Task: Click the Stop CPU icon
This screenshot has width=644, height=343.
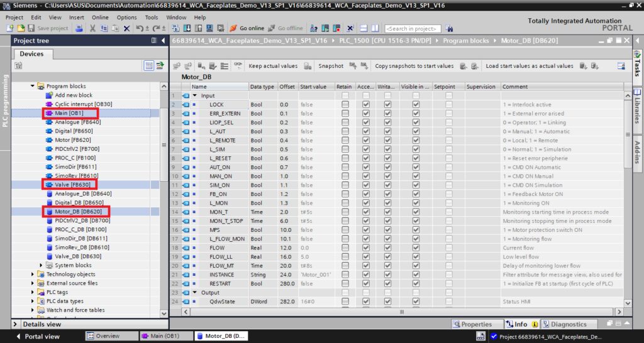Action: coord(337,28)
